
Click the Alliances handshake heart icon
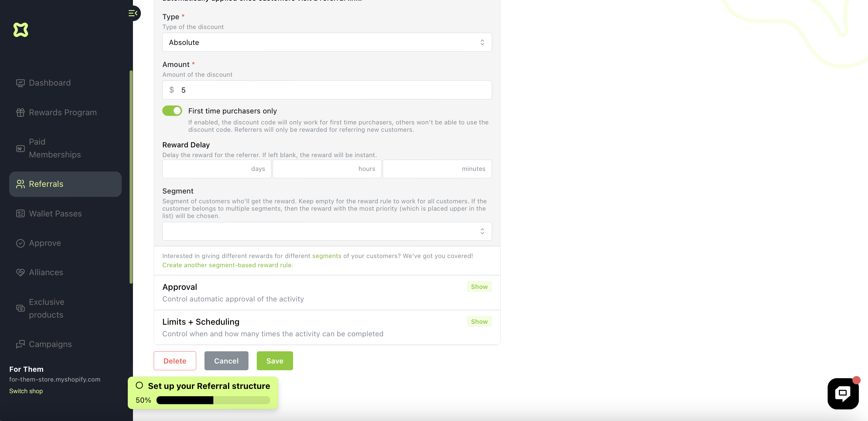coord(20,272)
